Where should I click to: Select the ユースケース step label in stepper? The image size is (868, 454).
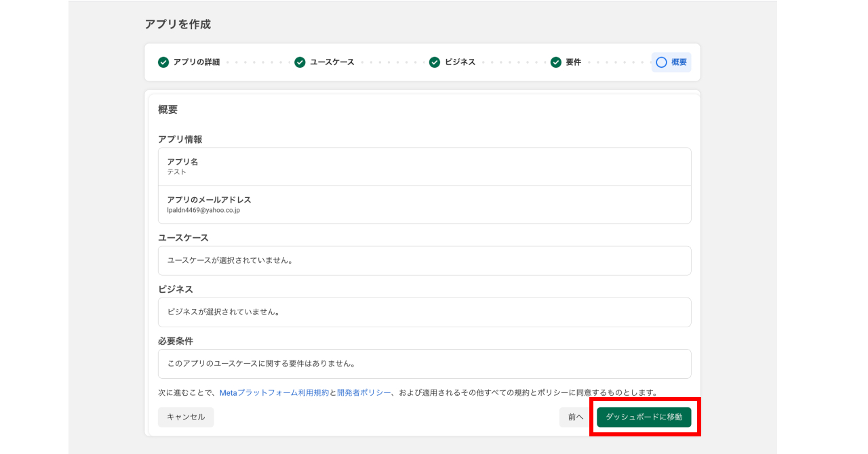click(x=332, y=62)
